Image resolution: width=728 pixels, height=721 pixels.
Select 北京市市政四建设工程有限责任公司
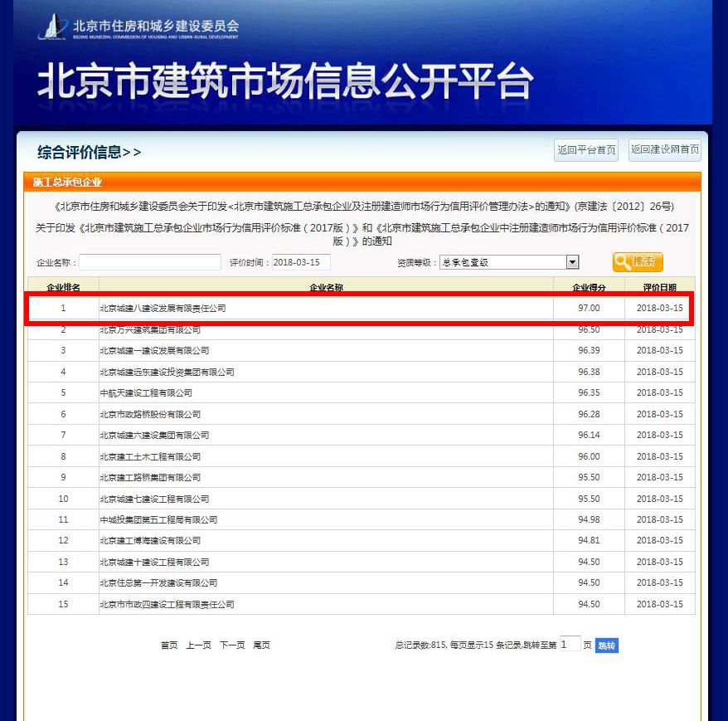167,604
